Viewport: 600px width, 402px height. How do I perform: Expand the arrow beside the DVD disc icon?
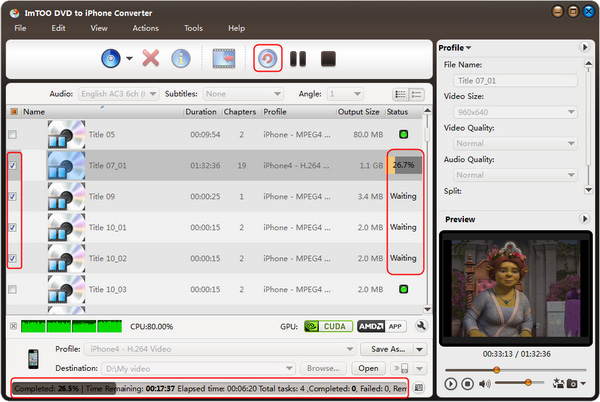(129, 59)
